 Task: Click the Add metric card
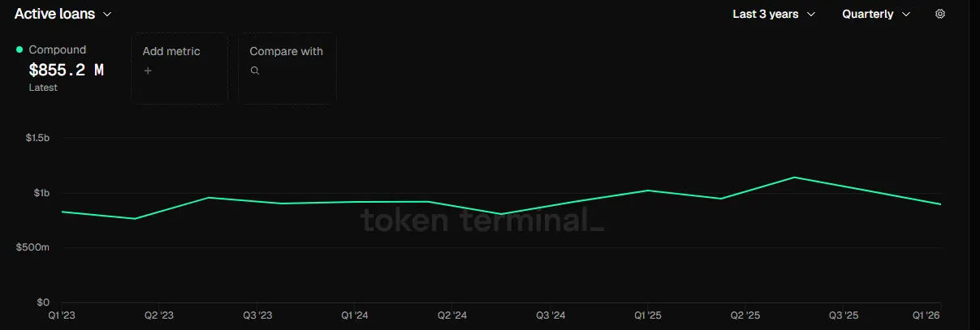179,69
